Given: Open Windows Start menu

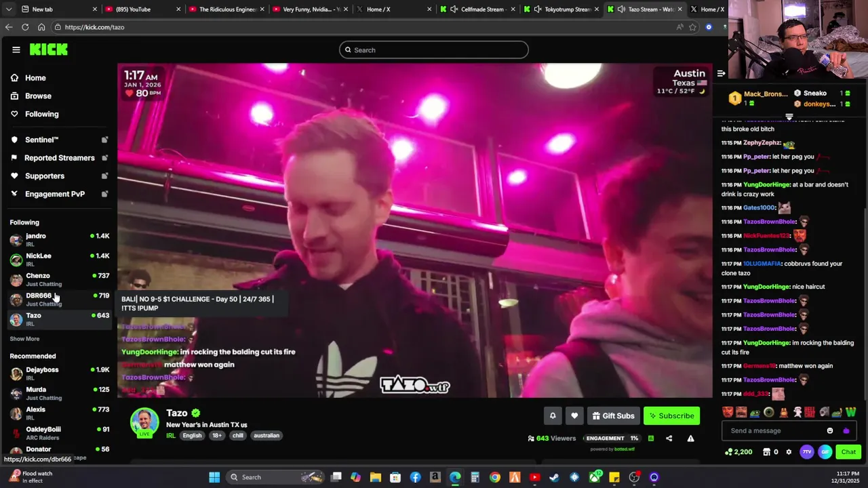Looking at the screenshot, I should (214, 477).
